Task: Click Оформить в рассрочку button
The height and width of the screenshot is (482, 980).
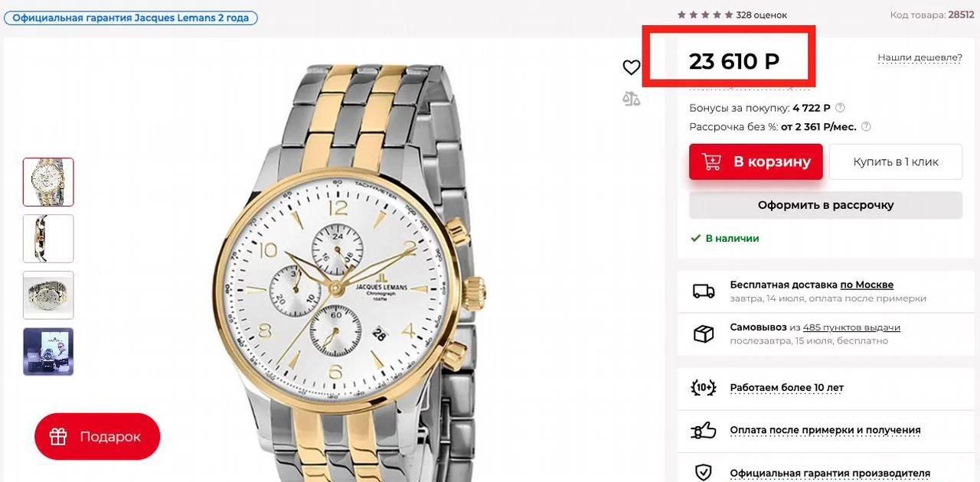Action: (825, 205)
